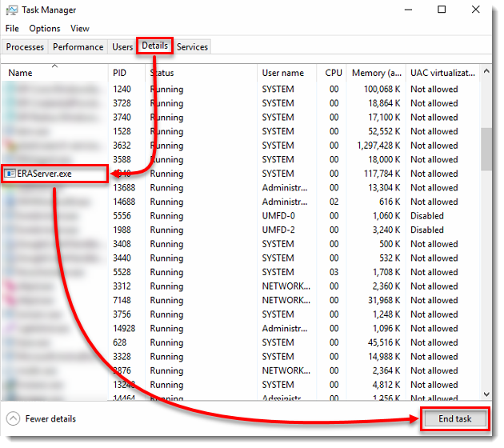The image size is (504, 448).
Task: Click the 45,516 K memory value
Action: pyautogui.click(x=384, y=342)
